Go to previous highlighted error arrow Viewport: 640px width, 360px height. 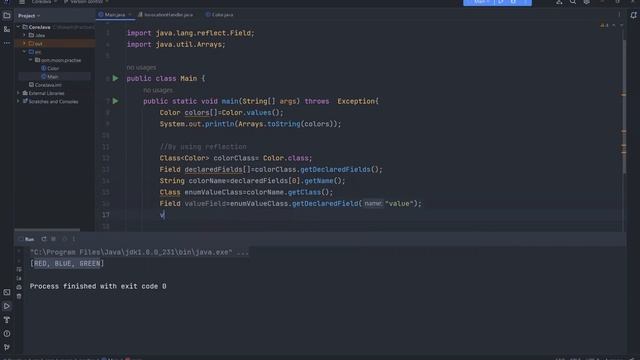(613, 25)
